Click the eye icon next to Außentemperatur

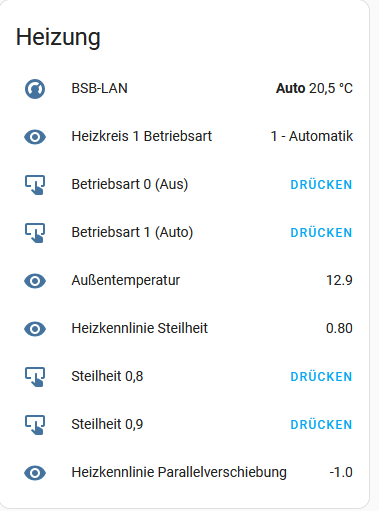35,281
